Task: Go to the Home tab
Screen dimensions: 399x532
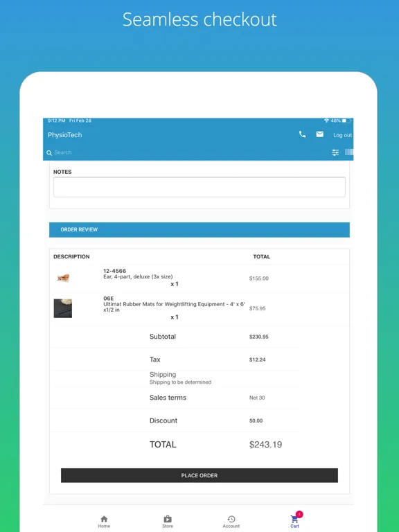Action: (x=104, y=522)
